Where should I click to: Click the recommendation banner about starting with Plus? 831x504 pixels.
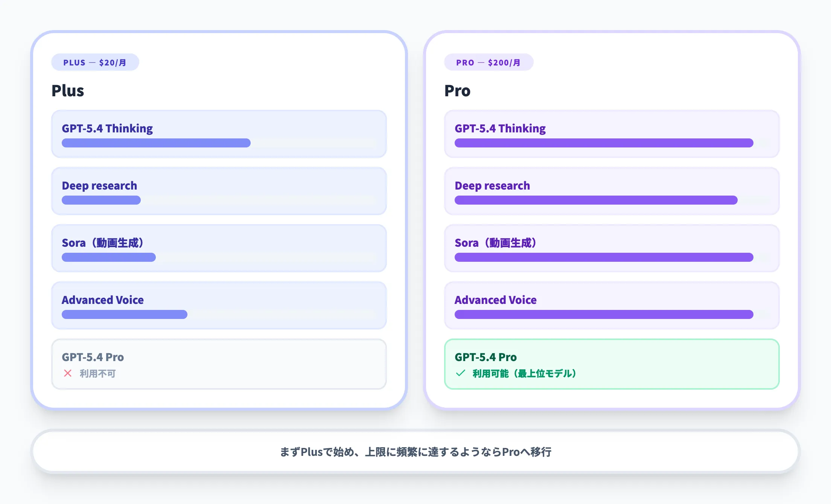point(415,452)
